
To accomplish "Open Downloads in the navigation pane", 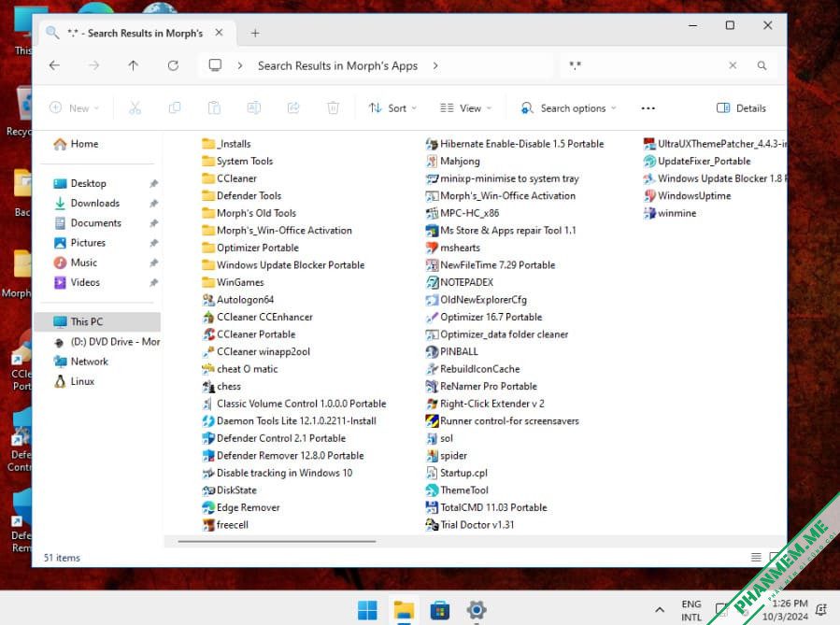I will click(x=94, y=203).
